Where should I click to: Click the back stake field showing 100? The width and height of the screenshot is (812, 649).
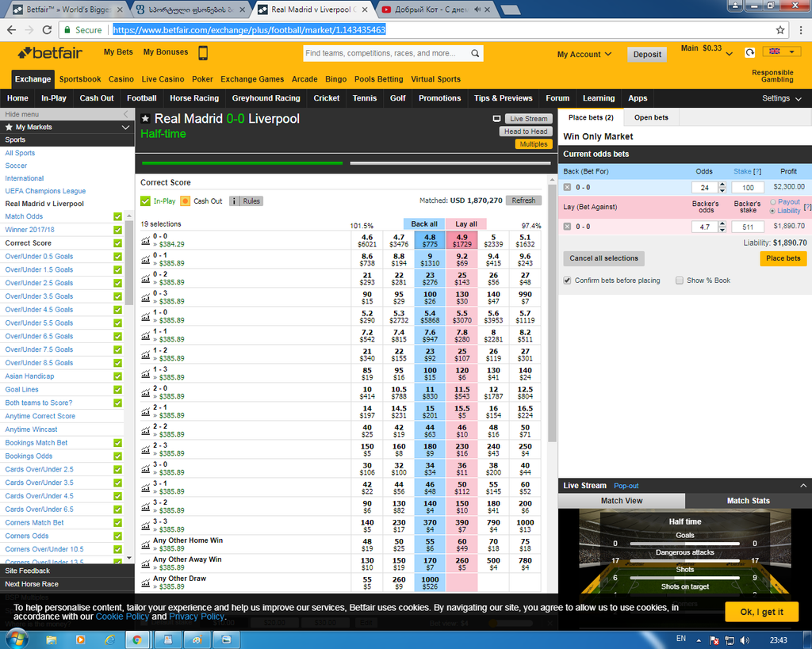click(748, 187)
